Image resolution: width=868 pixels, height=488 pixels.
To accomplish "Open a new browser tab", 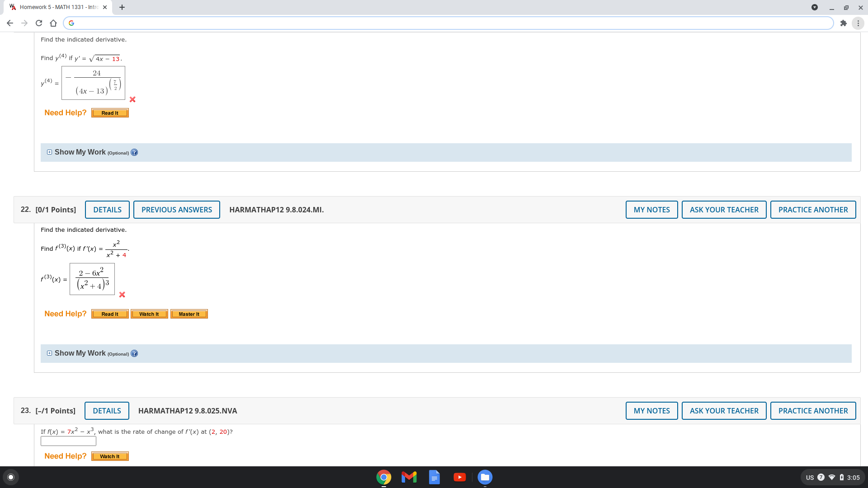I will pos(122,7).
